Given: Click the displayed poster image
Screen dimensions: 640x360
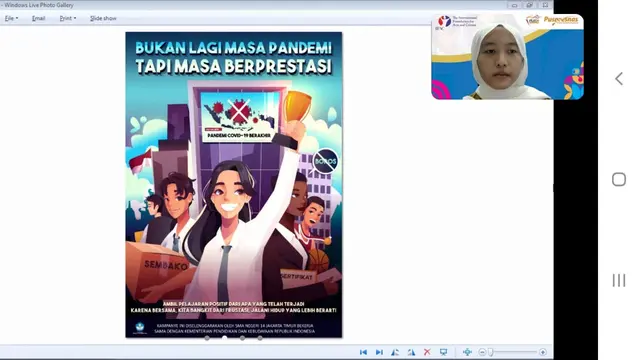Looking at the screenshot, I should point(234,185).
